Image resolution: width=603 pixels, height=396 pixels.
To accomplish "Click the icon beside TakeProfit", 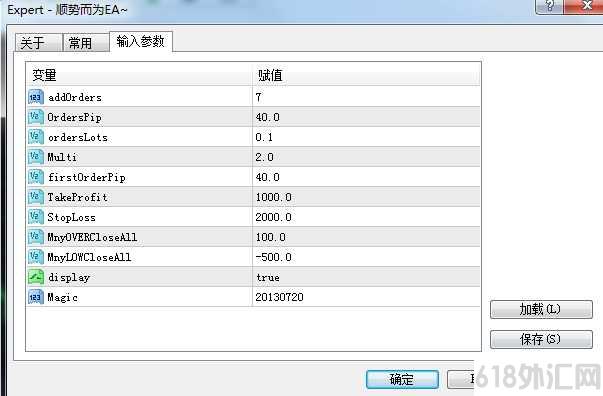I will [36, 197].
